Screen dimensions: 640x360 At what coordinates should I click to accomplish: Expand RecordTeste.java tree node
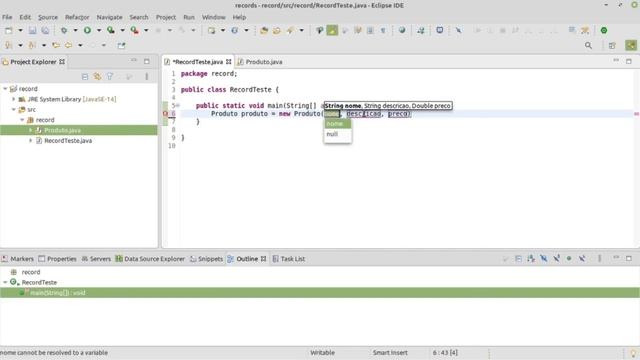[x=31, y=140]
